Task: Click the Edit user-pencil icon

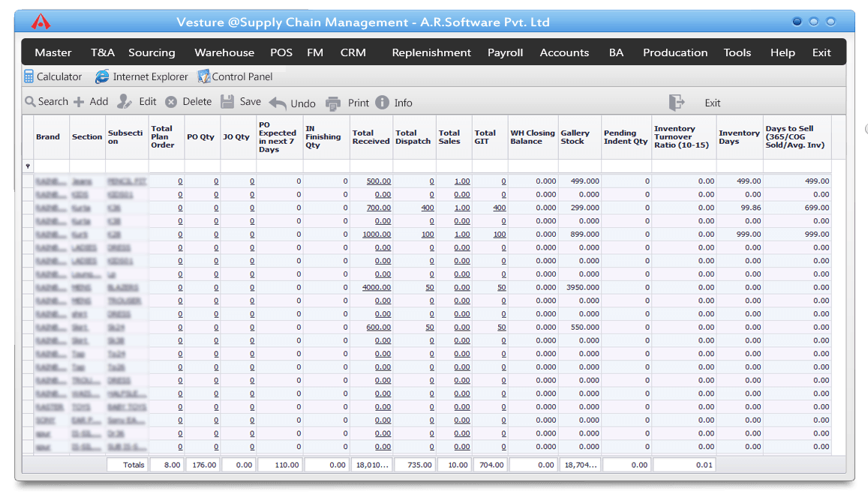Action: [x=125, y=102]
